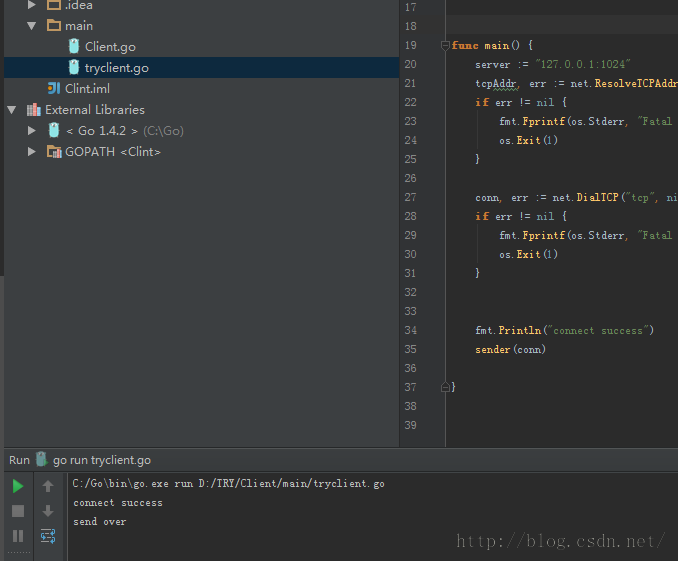678x561 pixels.
Task: Expand the GOPATH <Clint> node
Action: point(32,151)
